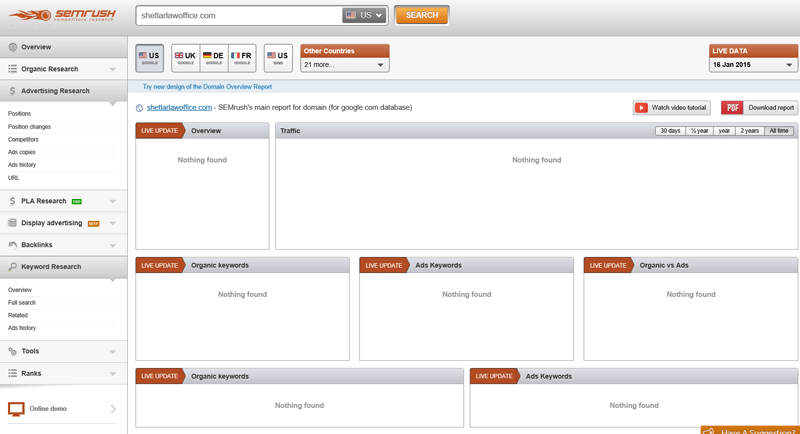Click the Have A Suggestion button
This screenshot has height=434, width=800.
pos(750,430)
